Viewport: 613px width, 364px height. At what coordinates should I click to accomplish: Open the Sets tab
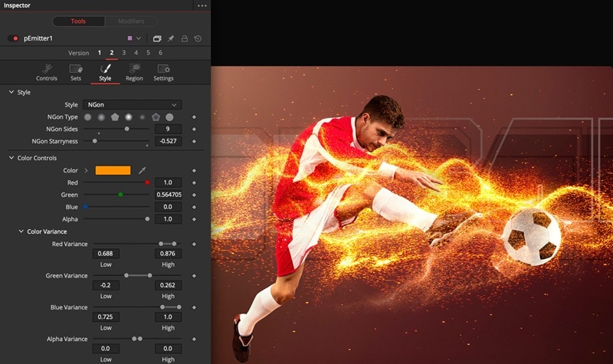tap(76, 72)
